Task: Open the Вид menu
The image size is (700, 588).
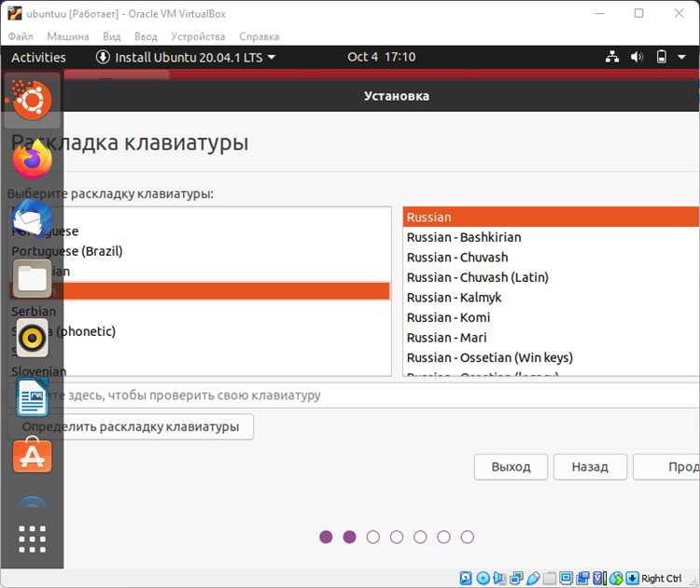Action: tap(112, 36)
